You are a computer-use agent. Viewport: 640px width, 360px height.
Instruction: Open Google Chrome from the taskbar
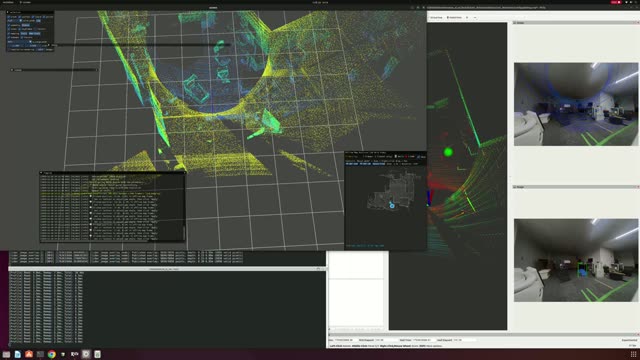(x=51, y=354)
